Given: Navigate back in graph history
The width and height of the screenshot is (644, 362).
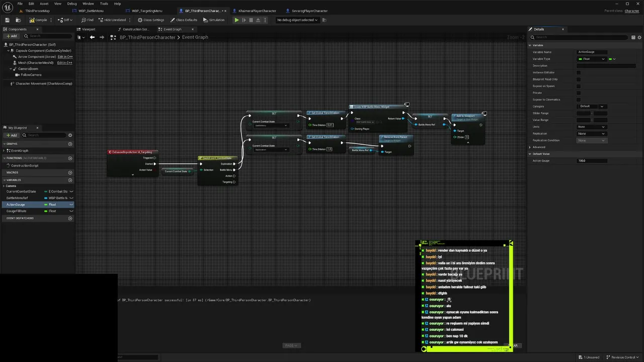Looking at the screenshot, I should point(92,37).
